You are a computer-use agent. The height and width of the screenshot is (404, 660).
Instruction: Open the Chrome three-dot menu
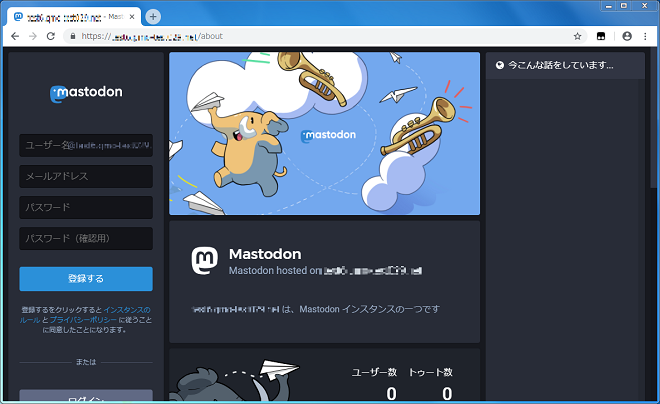[645, 36]
